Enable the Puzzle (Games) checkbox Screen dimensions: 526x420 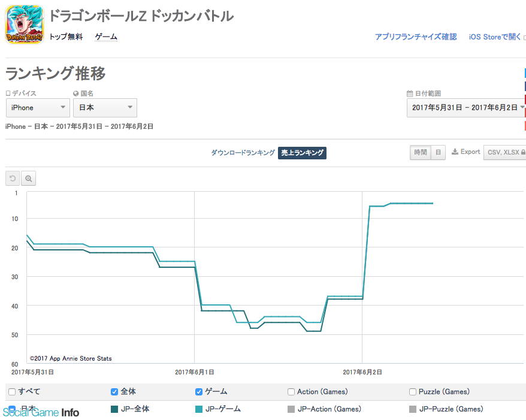coord(413,392)
